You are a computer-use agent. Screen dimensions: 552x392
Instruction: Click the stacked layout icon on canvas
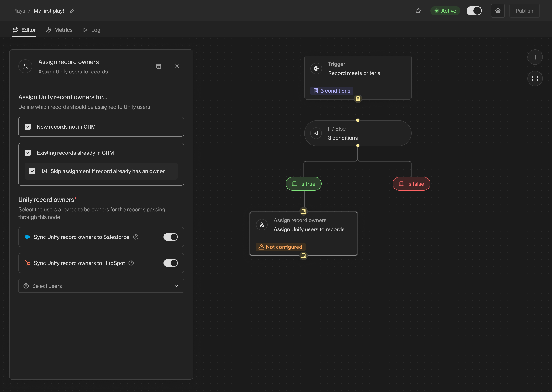click(x=535, y=78)
